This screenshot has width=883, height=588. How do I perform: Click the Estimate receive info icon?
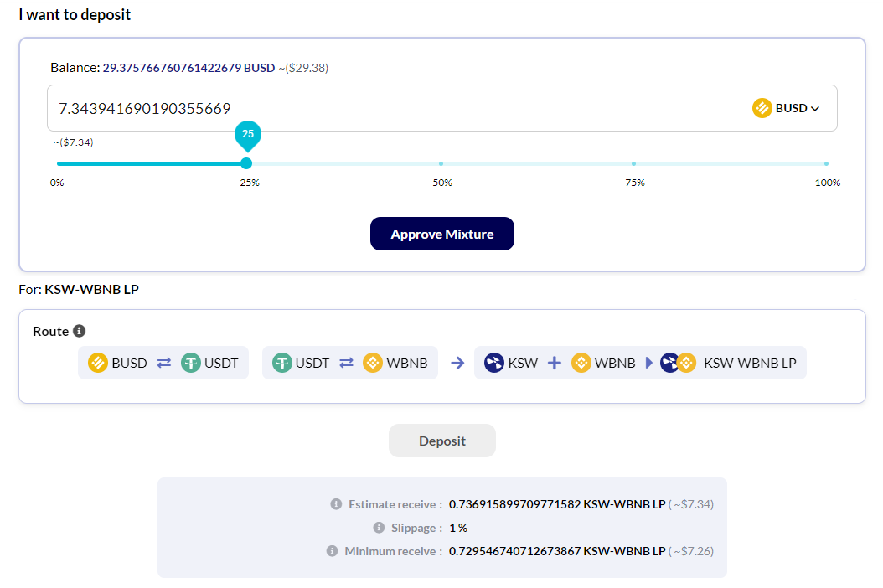pyautogui.click(x=336, y=503)
